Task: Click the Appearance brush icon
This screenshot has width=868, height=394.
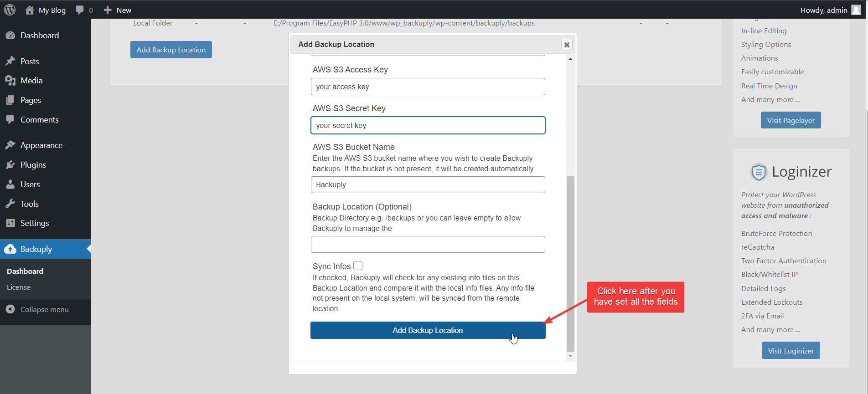Action: pyautogui.click(x=10, y=145)
